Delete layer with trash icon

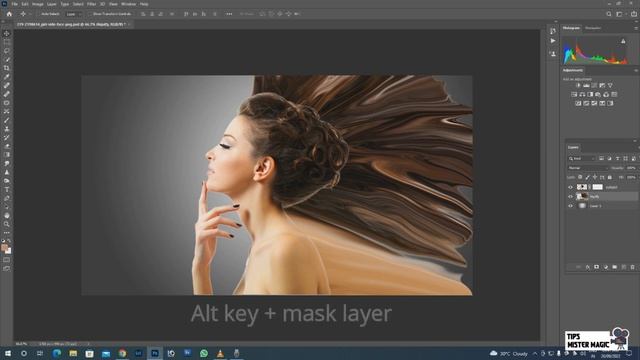coord(633,267)
